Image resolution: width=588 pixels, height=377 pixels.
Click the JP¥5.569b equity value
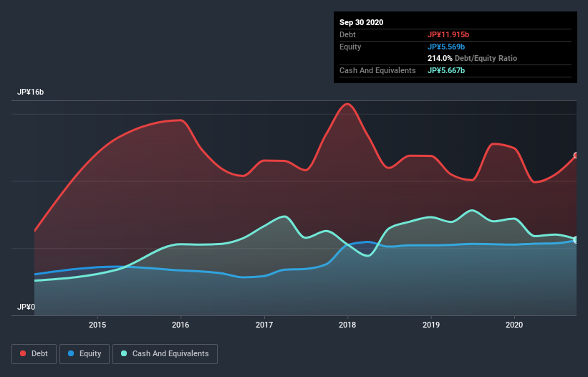pyautogui.click(x=446, y=47)
